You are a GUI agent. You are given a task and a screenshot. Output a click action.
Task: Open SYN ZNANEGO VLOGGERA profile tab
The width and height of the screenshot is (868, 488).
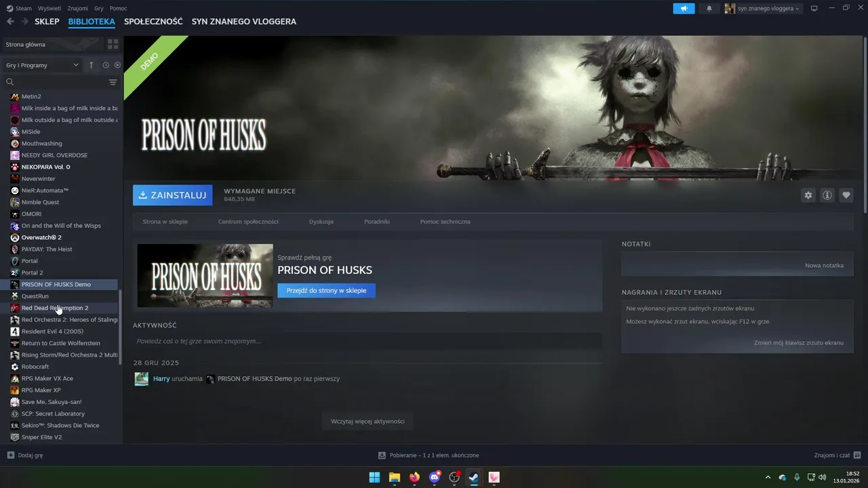244,22
